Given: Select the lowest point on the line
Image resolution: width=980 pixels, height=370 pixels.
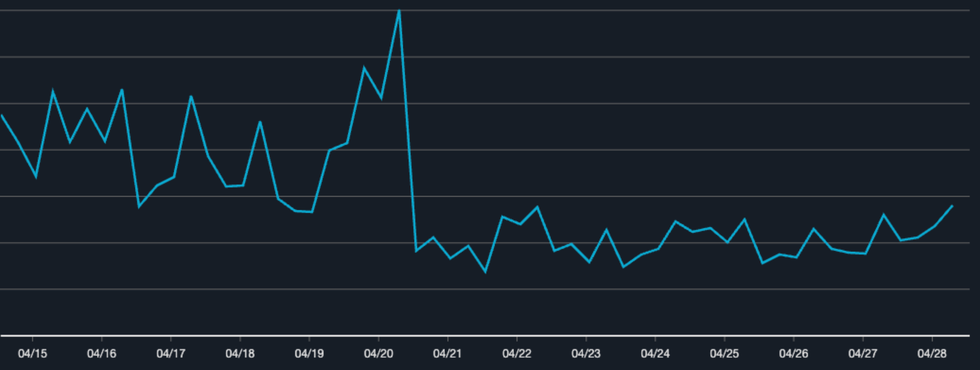Looking at the screenshot, I should pos(486,272).
